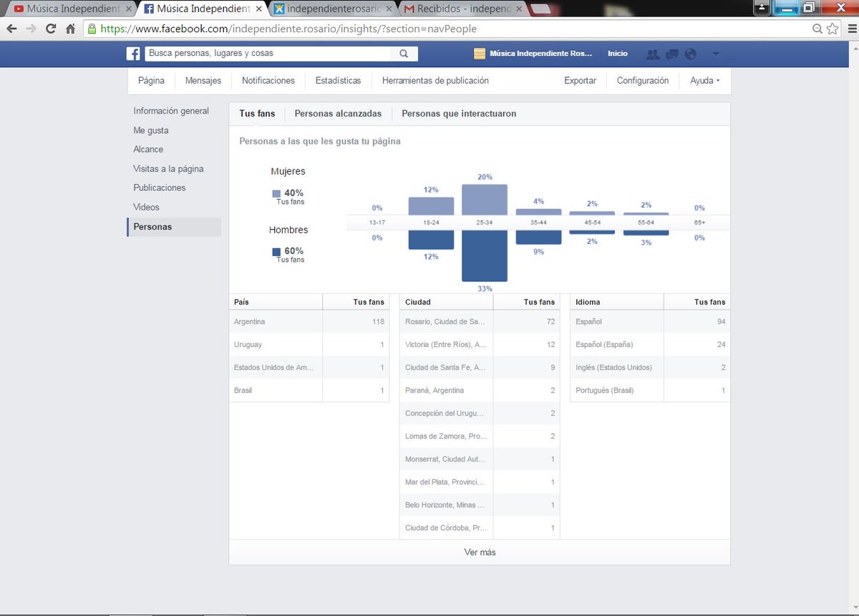The width and height of the screenshot is (859, 616).
Task: Select Visitas a la página in sidebar
Action: [x=168, y=169]
